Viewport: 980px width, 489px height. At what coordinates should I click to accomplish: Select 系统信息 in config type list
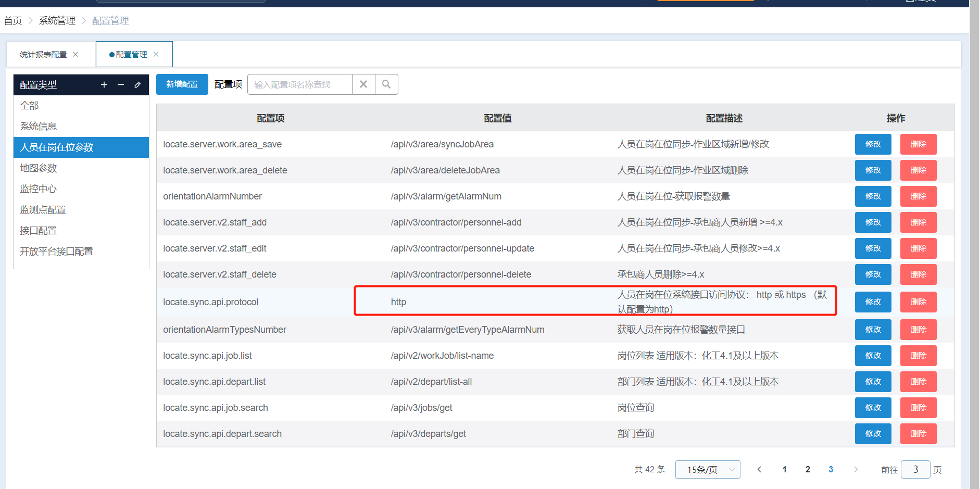click(x=81, y=127)
